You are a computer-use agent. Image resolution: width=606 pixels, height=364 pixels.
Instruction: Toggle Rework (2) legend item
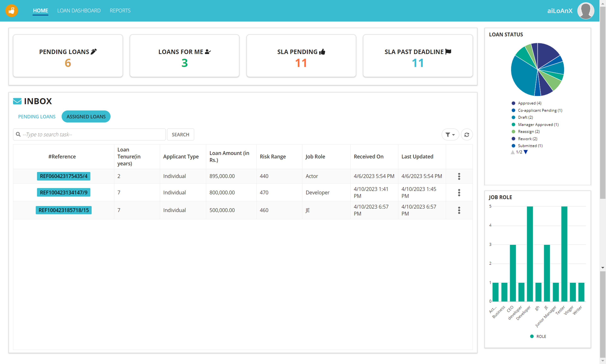(524, 139)
